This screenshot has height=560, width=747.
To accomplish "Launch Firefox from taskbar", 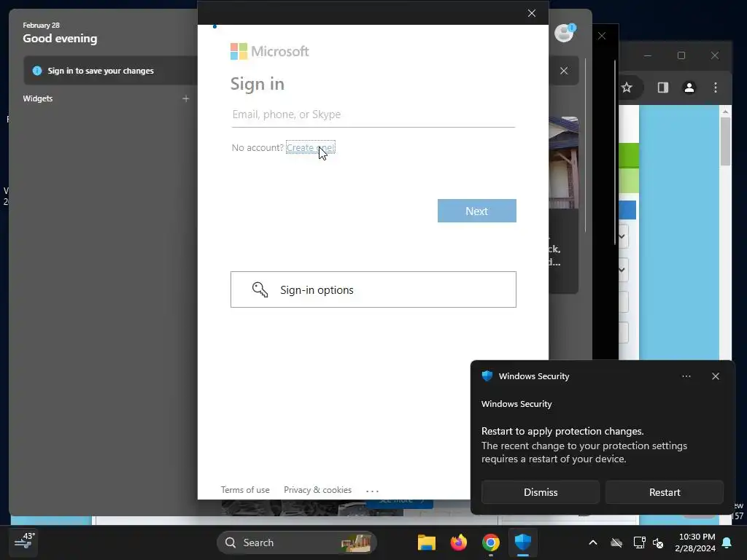I will [459, 542].
